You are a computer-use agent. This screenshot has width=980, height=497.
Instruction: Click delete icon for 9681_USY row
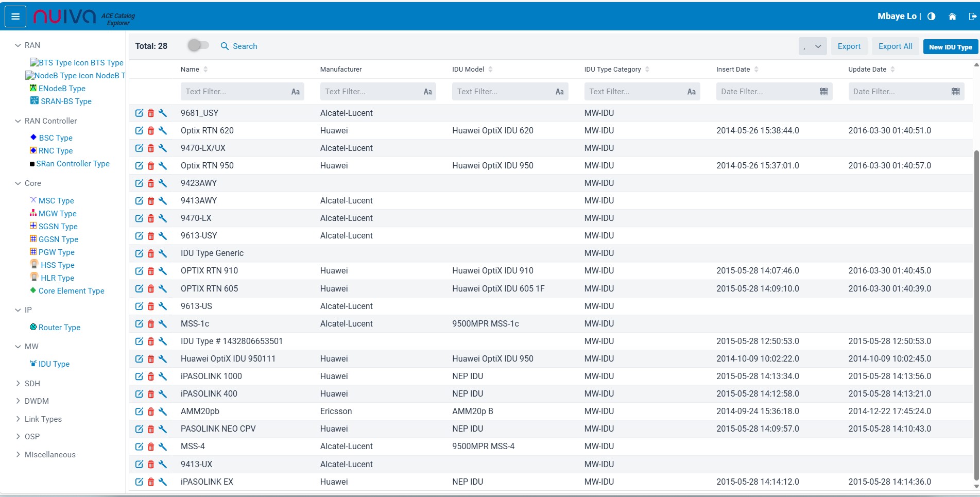click(151, 113)
